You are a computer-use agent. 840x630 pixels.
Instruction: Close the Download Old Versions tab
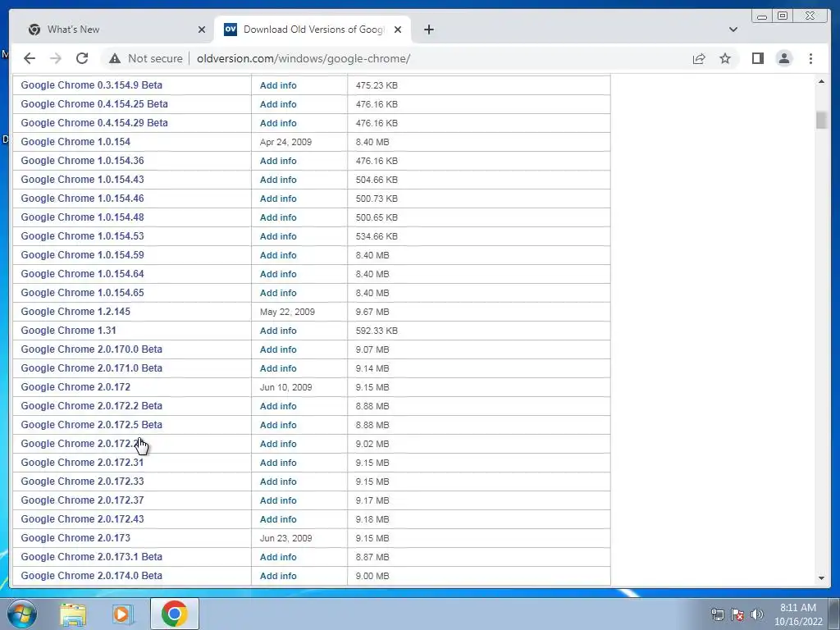[398, 30]
